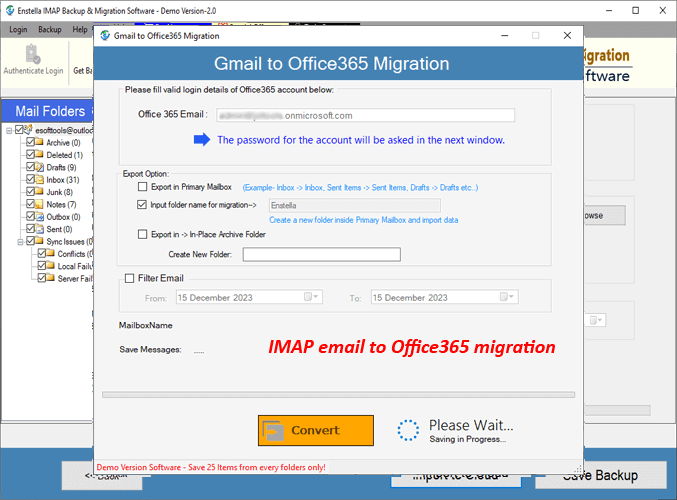This screenshot has width=677, height=500.
Task: Open the To date picker dropdown
Action: click(x=508, y=297)
